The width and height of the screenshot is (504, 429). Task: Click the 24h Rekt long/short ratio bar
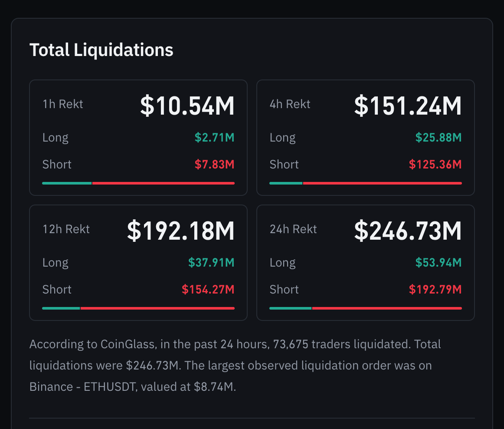[366, 308]
